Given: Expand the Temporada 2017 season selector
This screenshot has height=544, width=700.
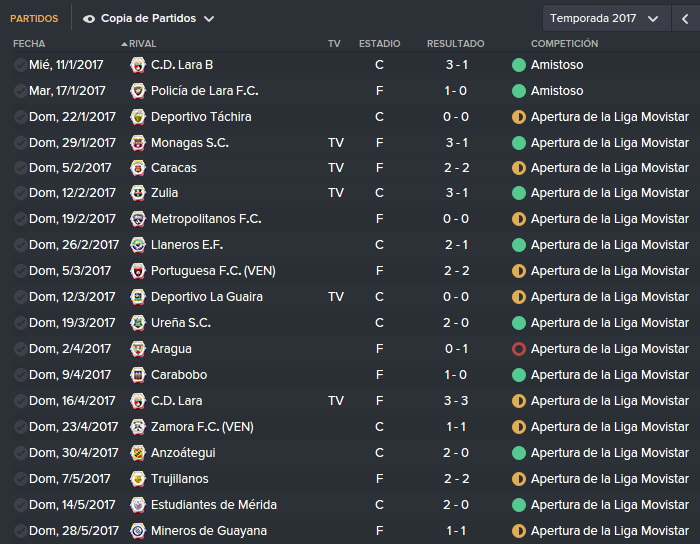Looking at the screenshot, I should (606, 18).
